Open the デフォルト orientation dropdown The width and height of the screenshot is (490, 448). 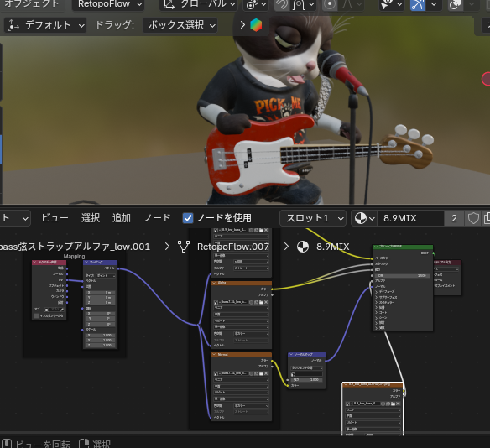[45, 25]
